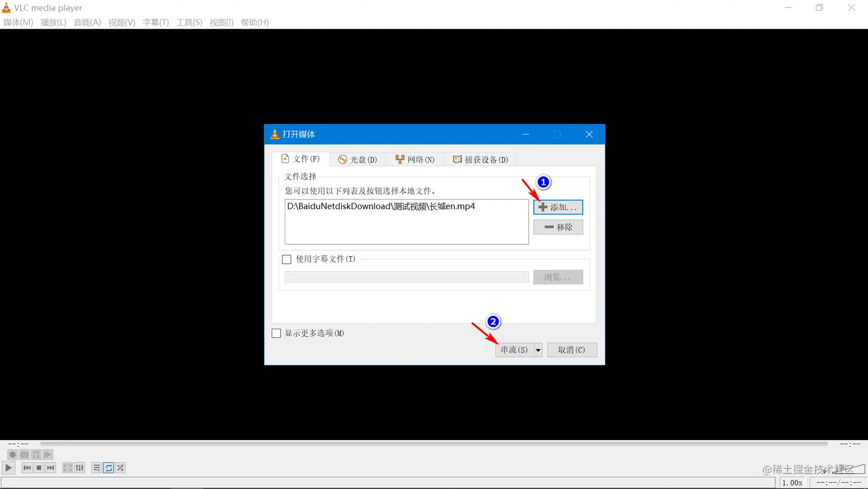Minimize the VLC main window
Image resolution: width=868 pixels, height=489 pixels.
click(788, 7)
